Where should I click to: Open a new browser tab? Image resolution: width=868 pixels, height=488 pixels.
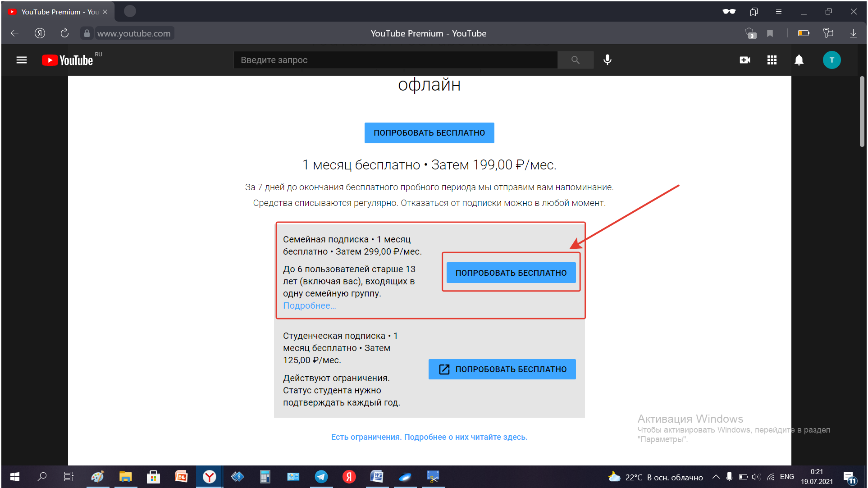[x=130, y=11]
